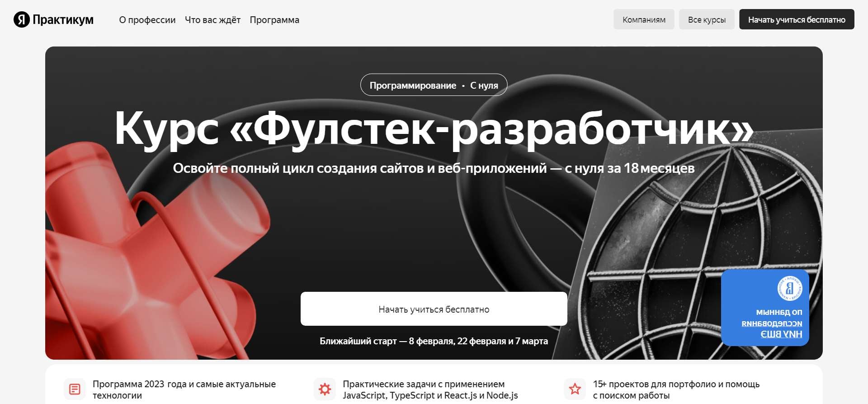The height and width of the screenshot is (404, 868).
Task: Select the "С нуля" label in the pill
Action: click(x=484, y=86)
